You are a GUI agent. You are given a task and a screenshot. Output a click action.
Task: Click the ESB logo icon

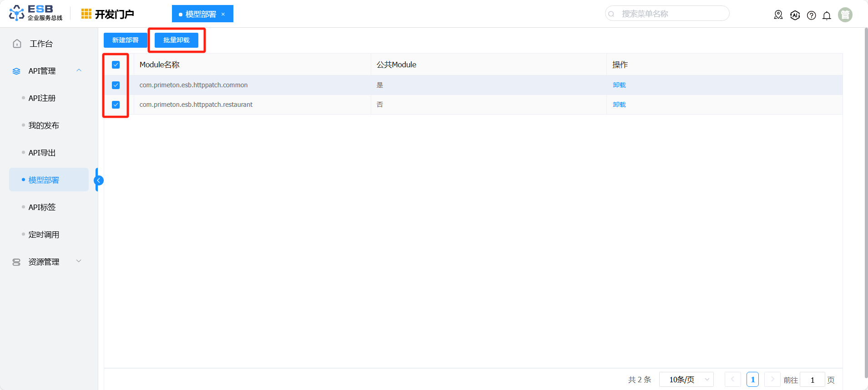pyautogui.click(x=17, y=13)
